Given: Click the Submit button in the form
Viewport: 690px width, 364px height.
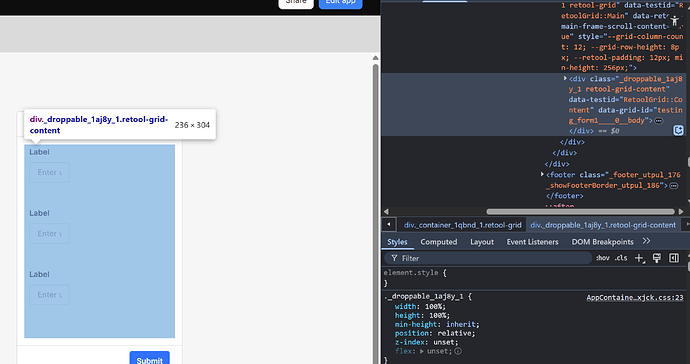Looking at the screenshot, I should [x=150, y=359].
